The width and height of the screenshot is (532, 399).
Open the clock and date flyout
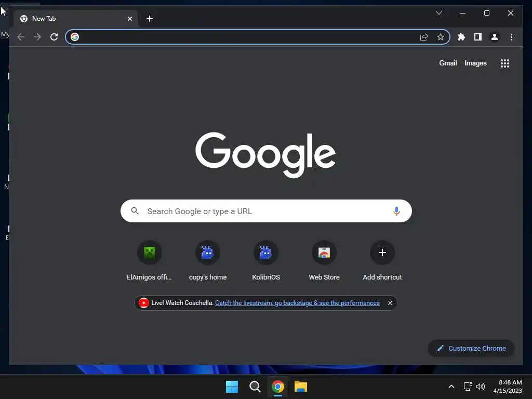508,387
